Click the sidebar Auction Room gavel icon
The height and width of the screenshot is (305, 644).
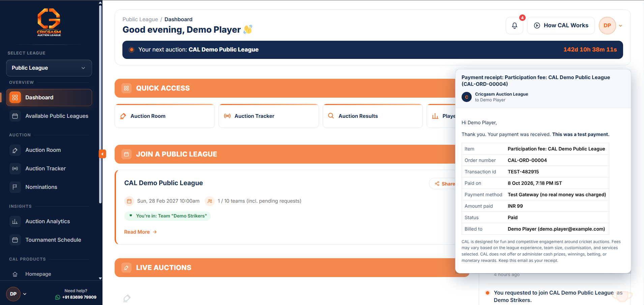(x=15, y=150)
